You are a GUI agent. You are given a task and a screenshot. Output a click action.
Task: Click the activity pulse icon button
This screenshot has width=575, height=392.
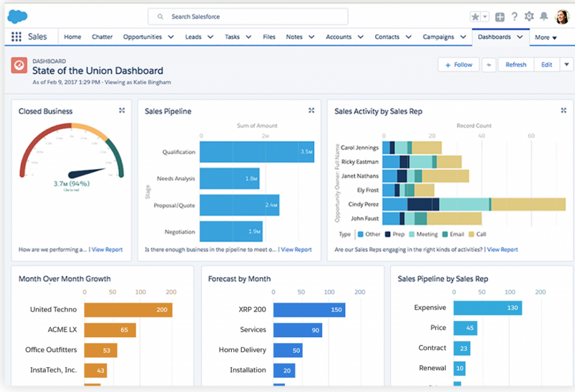pos(489,65)
